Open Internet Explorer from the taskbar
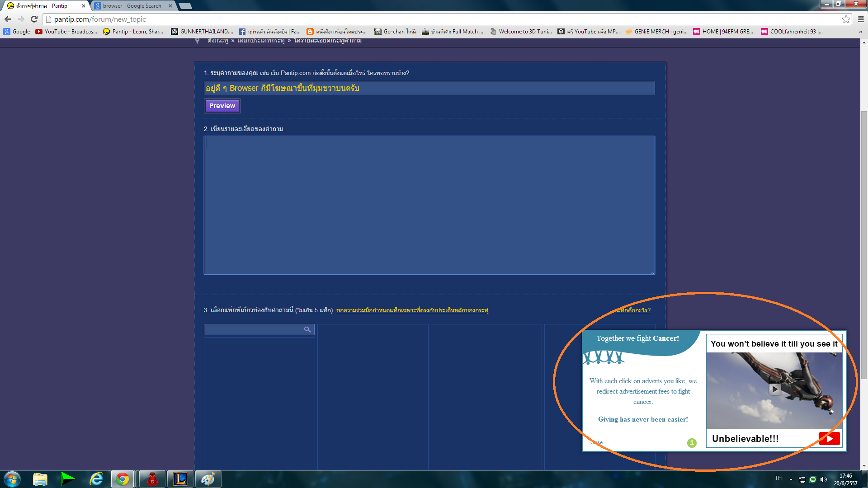 (x=96, y=479)
